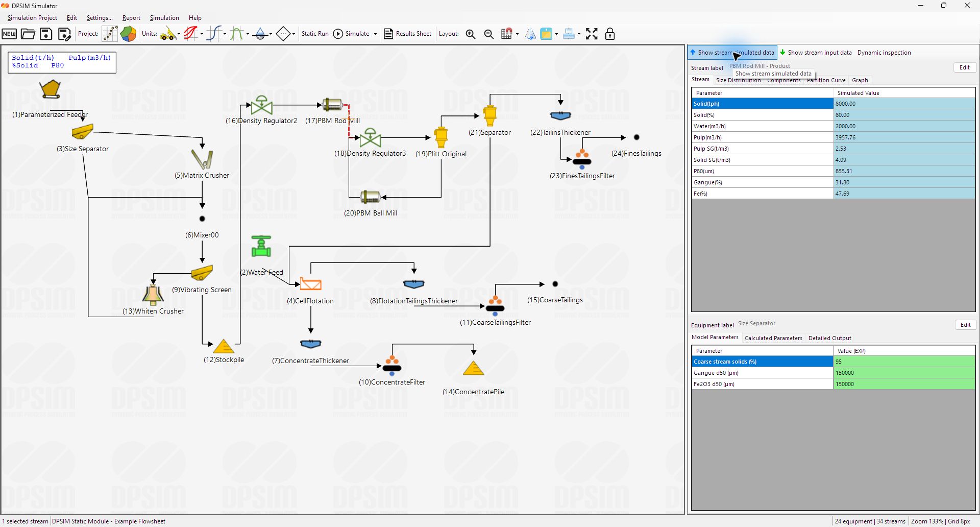Open the grid magnet dropdown arrow
The width and height of the screenshot is (980, 527).
[517, 34]
